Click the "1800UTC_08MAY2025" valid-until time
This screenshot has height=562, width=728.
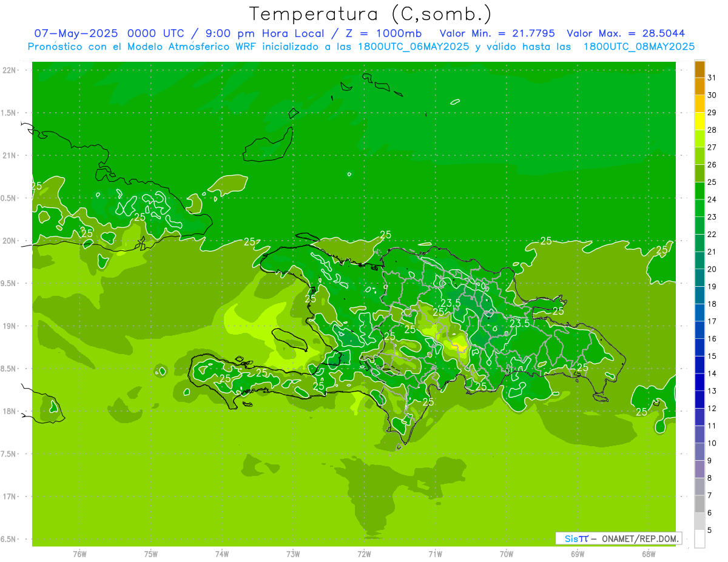(x=639, y=46)
